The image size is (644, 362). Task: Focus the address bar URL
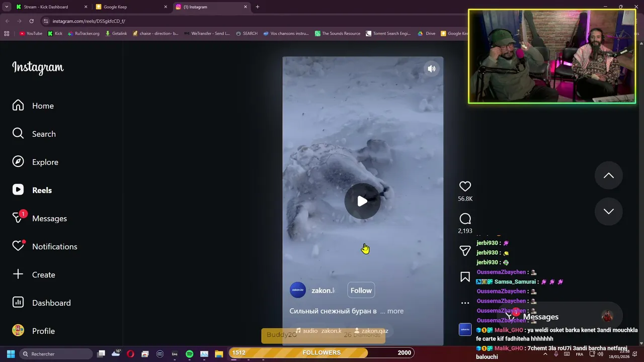point(89,21)
